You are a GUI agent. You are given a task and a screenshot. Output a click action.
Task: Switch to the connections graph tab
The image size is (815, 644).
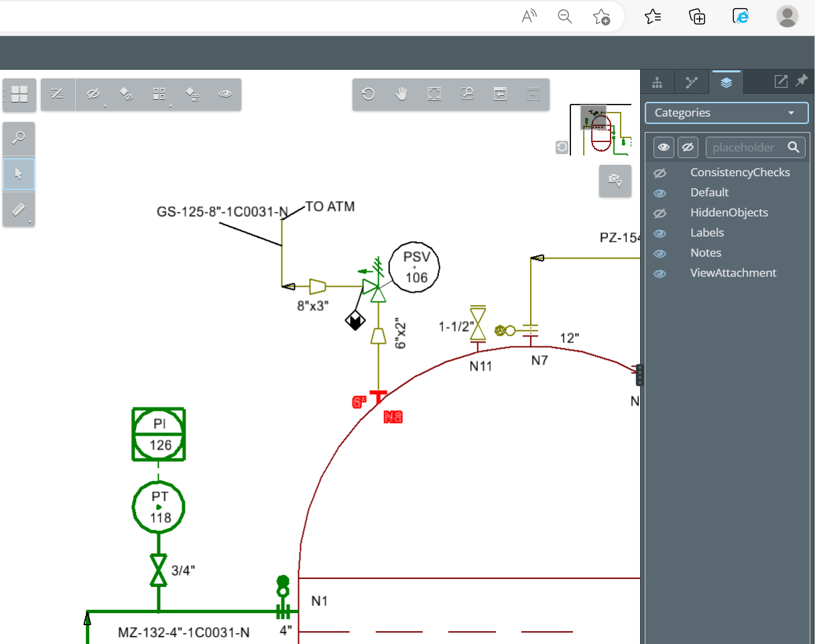[x=692, y=82]
